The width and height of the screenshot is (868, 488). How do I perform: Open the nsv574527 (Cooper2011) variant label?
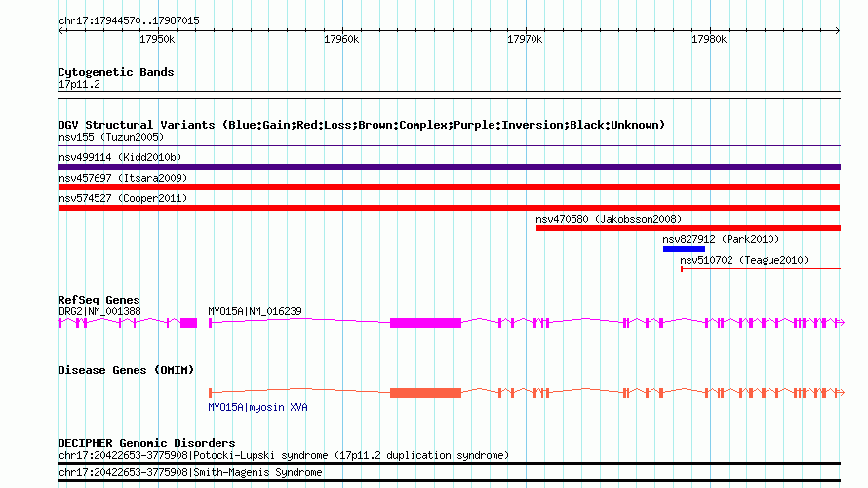click(123, 198)
